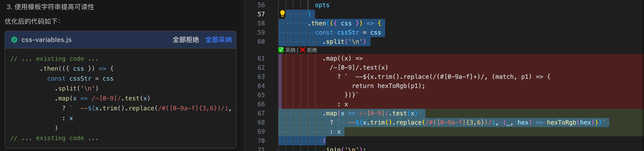Click line number 67 in the gutter
The width and height of the screenshot is (644, 151).
(x=261, y=113)
